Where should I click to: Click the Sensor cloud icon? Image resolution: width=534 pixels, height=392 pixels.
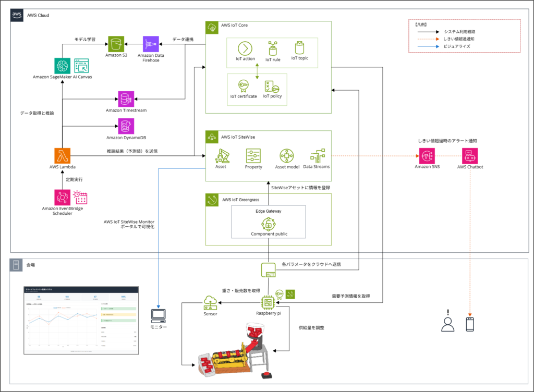pyautogui.click(x=210, y=302)
